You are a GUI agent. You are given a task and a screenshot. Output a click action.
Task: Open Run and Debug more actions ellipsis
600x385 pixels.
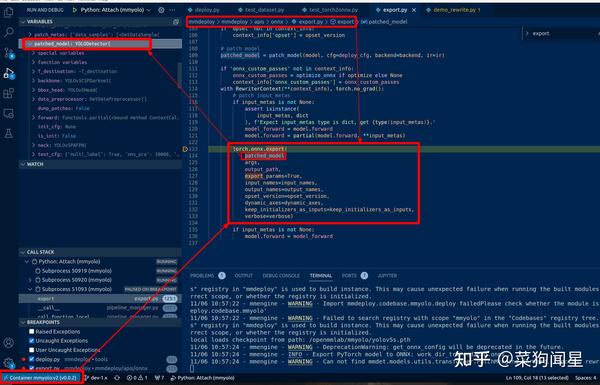coord(173,10)
